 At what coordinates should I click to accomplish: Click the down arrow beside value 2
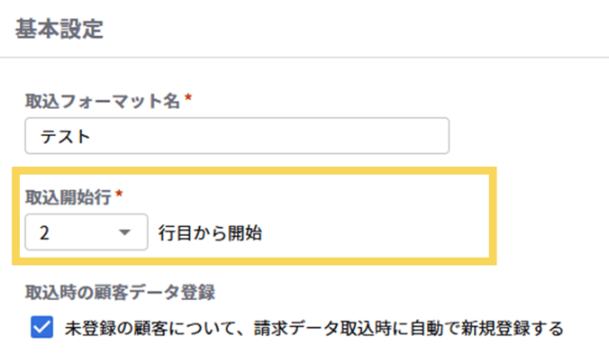124,233
